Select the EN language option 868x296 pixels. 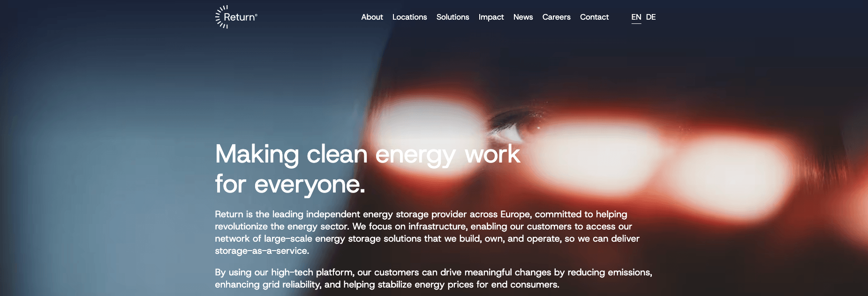[x=636, y=17]
